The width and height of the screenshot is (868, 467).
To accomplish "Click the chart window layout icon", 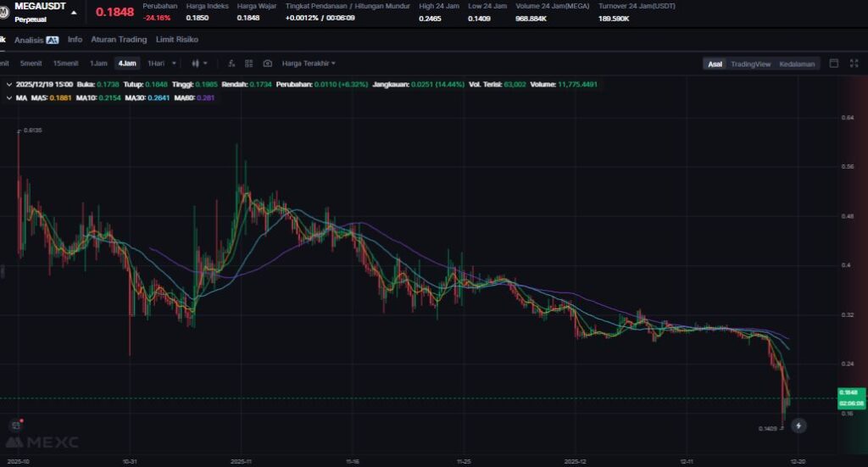I will pos(833,64).
